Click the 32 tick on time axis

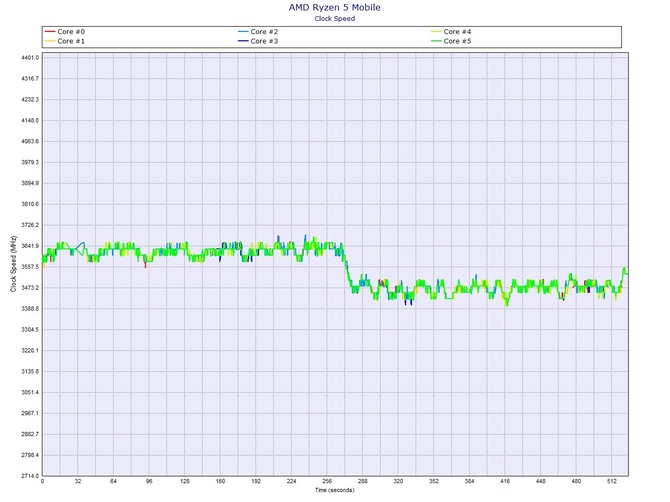tap(78, 481)
